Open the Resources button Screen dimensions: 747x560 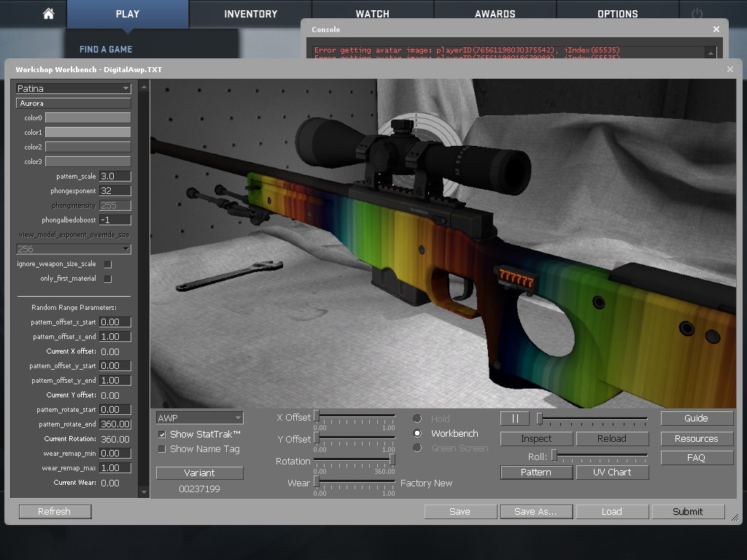click(697, 438)
